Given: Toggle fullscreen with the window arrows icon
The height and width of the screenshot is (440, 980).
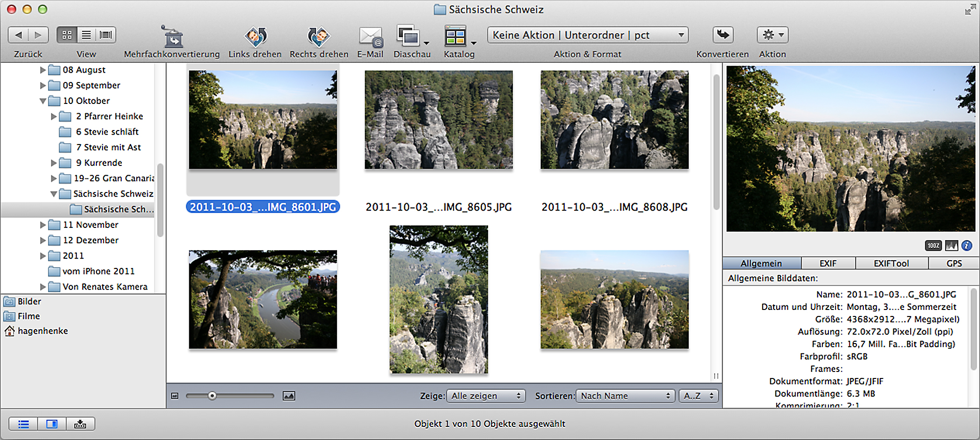Looking at the screenshot, I should 970,9.
